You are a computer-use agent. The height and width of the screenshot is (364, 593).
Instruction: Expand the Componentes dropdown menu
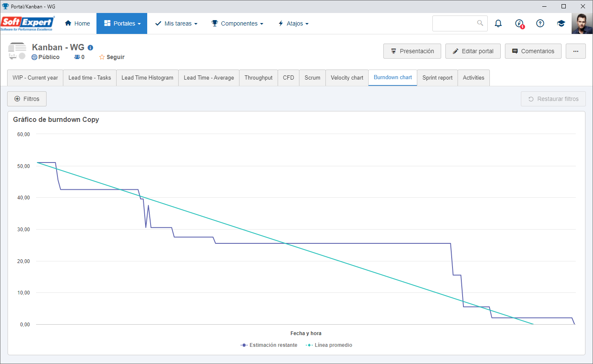coord(237,23)
